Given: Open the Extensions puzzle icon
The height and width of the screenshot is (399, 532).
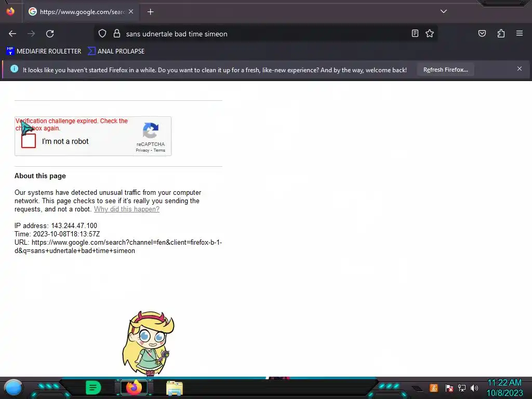Looking at the screenshot, I should pos(501,33).
